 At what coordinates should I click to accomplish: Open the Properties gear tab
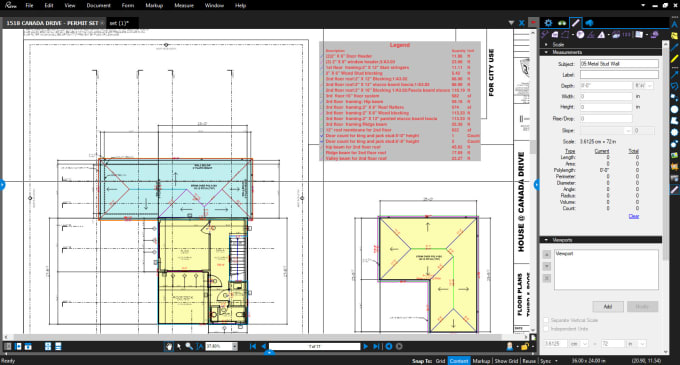click(x=549, y=23)
